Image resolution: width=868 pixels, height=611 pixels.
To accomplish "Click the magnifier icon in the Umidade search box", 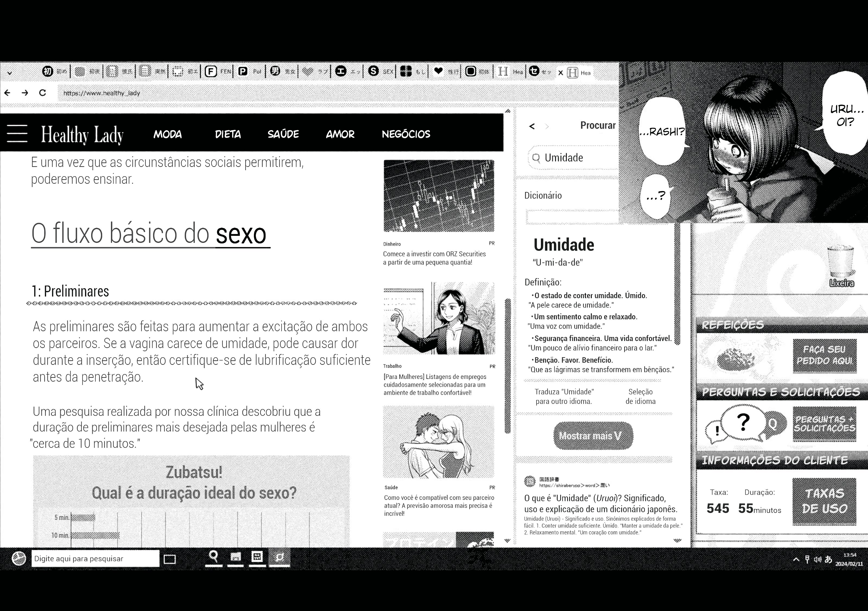I will click(536, 157).
